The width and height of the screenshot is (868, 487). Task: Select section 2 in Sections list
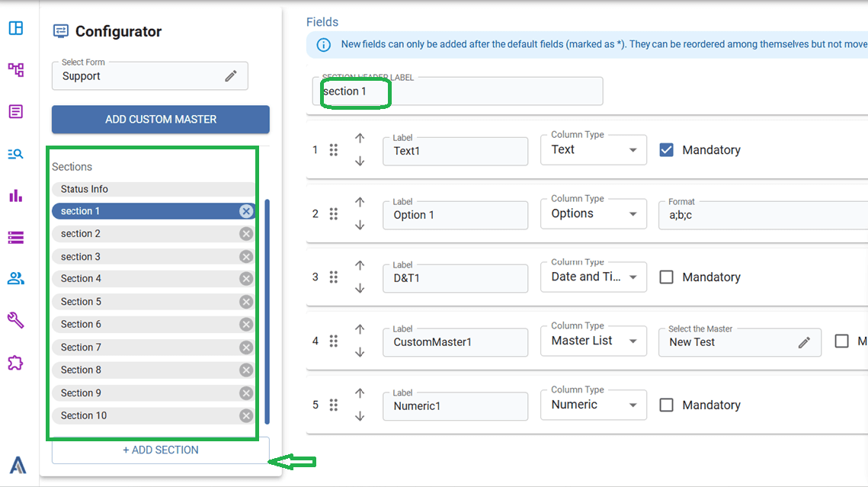pyautogui.click(x=153, y=233)
